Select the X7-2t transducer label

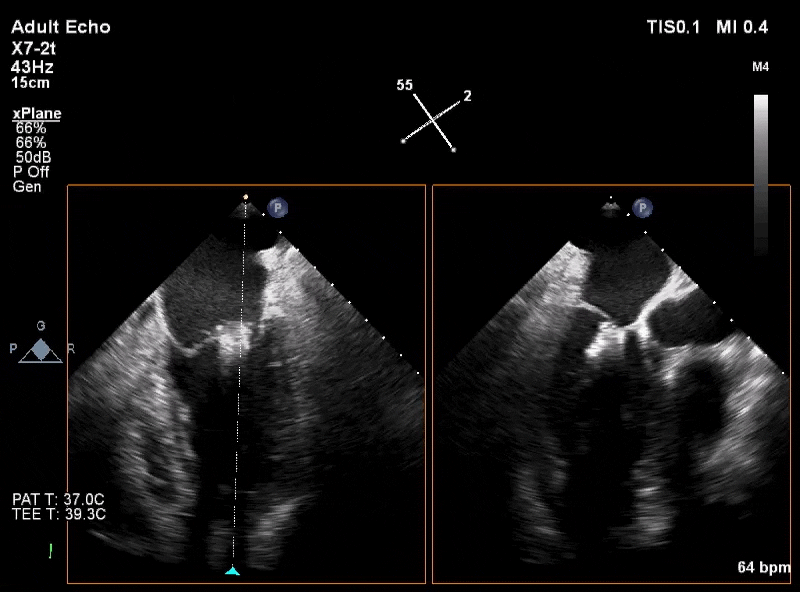33,48
